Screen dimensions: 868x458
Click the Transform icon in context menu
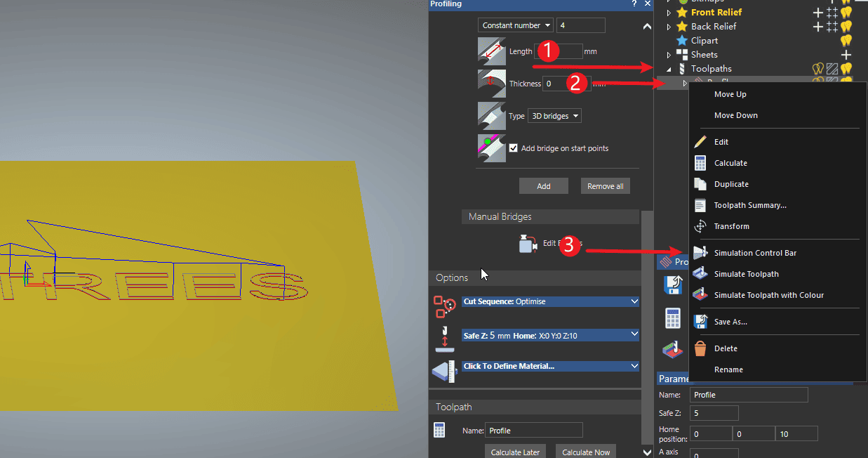click(x=700, y=226)
